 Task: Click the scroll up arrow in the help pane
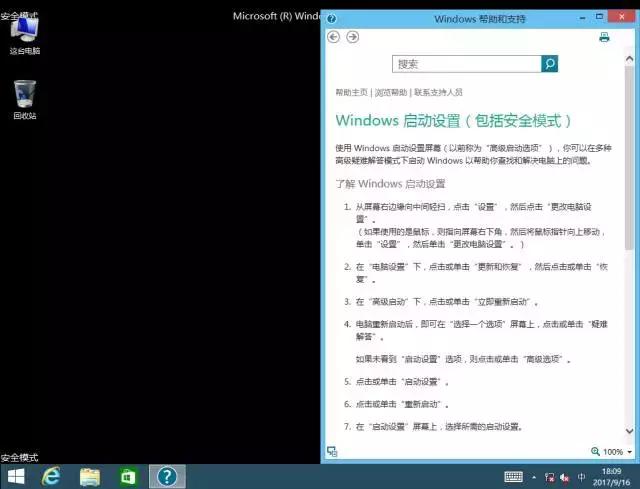tap(629, 59)
